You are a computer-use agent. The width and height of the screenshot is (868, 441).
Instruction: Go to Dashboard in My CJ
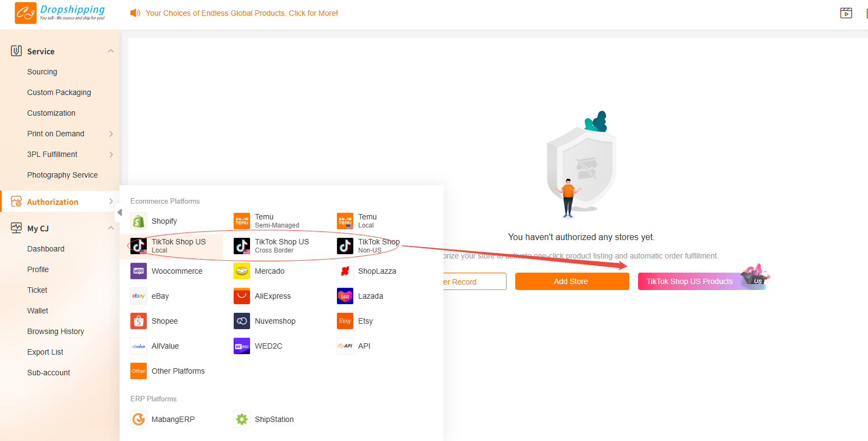coord(46,249)
